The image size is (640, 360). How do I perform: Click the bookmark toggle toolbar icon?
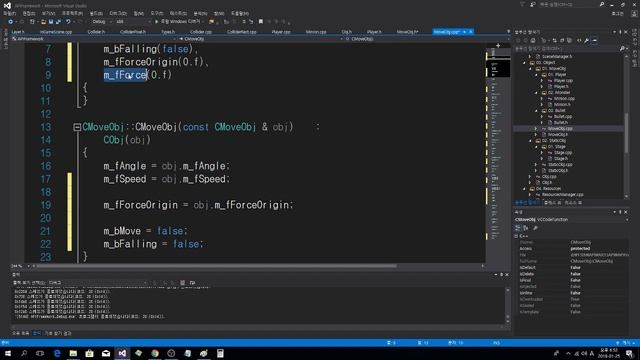click(261, 22)
